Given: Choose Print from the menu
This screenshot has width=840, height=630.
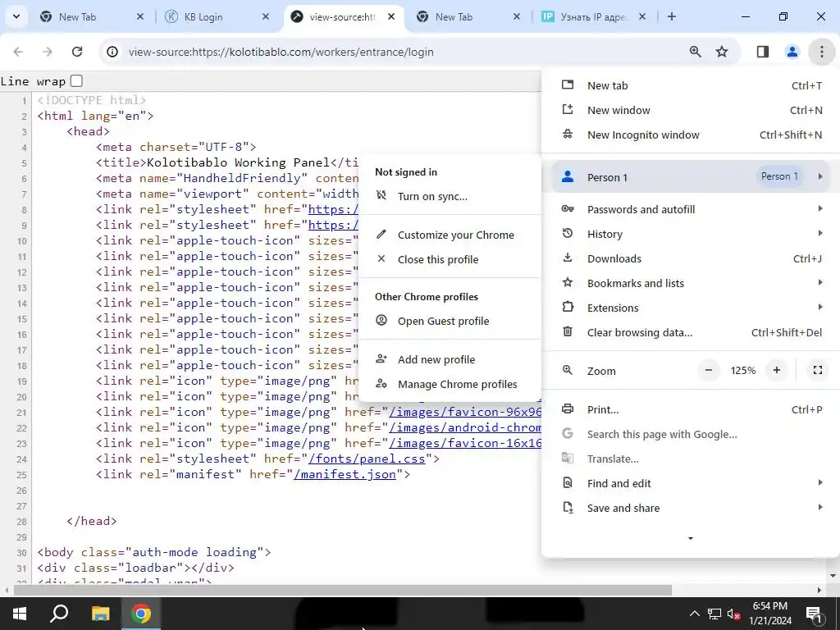Looking at the screenshot, I should pos(691,410).
